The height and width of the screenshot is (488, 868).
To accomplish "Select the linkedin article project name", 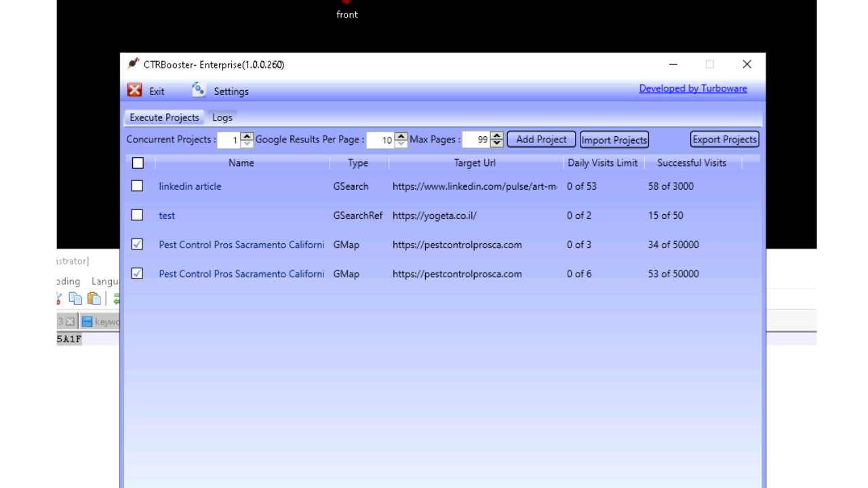I will pos(190,186).
